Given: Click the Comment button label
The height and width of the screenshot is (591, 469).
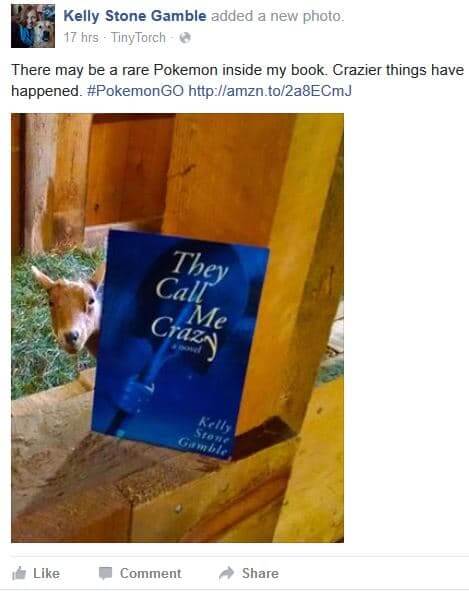Looking at the screenshot, I should tap(150, 573).
